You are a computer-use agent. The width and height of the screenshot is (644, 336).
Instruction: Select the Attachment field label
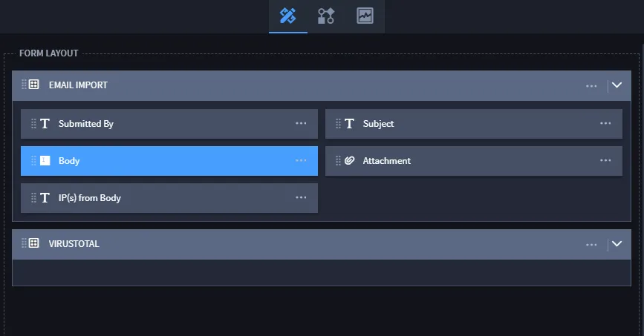click(386, 161)
